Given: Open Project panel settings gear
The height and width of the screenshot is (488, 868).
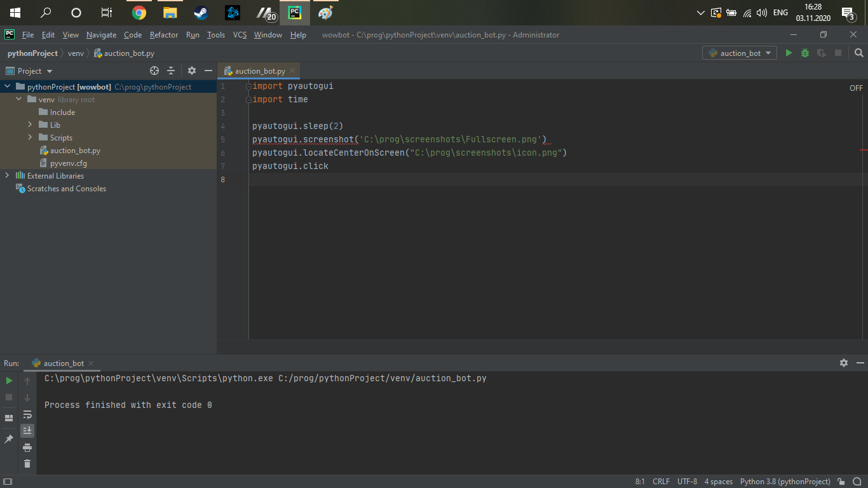Looking at the screenshot, I should 192,71.
